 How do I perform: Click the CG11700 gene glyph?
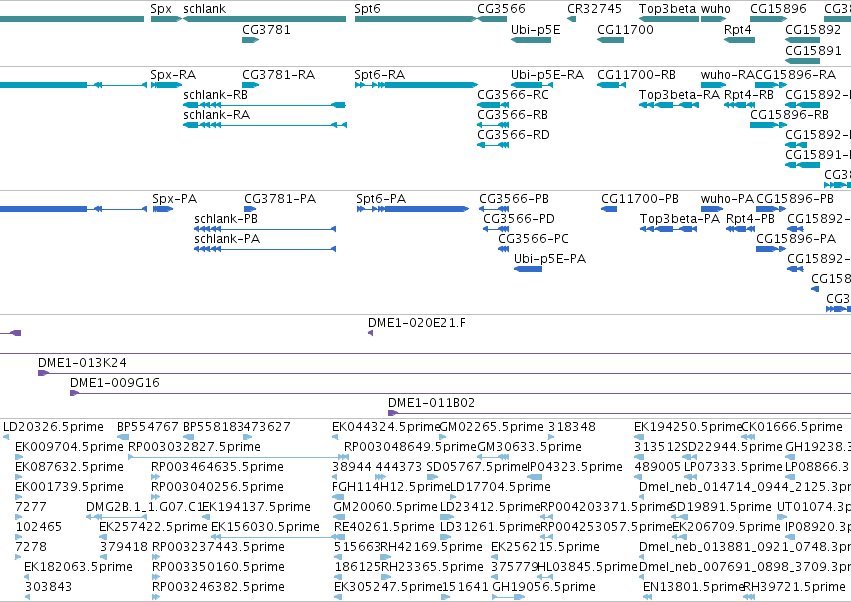610,40
